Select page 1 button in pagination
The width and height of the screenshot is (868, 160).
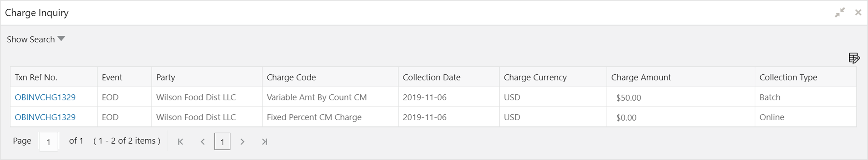click(x=222, y=141)
